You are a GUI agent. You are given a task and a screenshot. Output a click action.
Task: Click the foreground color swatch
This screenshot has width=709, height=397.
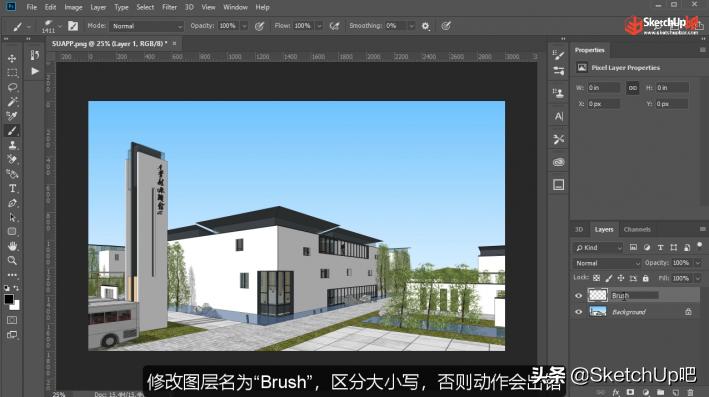point(9,299)
